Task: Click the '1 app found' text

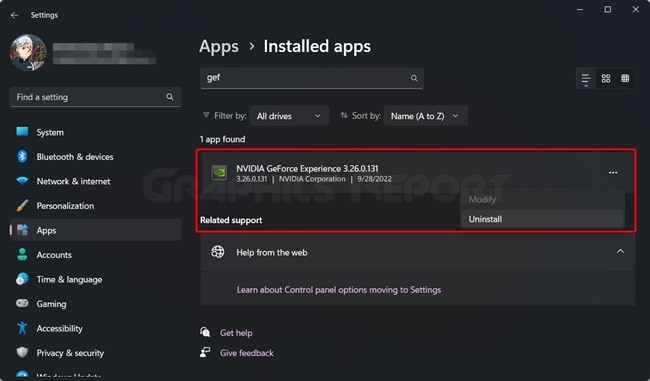Action: point(222,139)
